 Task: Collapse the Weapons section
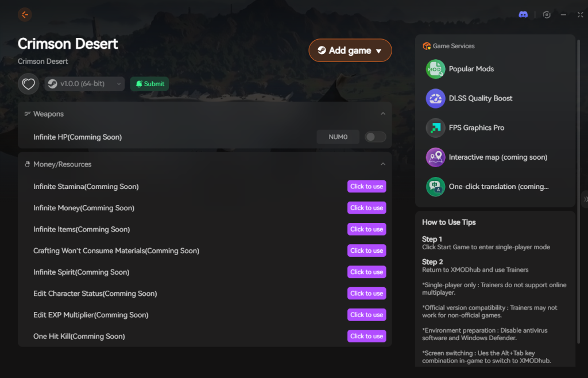(x=383, y=114)
